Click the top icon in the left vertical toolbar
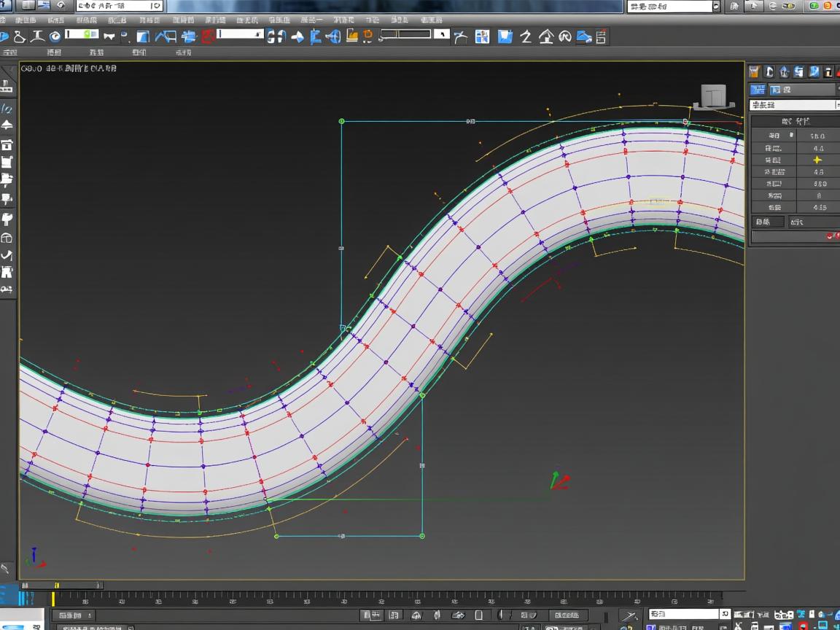This screenshot has height=630, width=840. click(x=7, y=87)
